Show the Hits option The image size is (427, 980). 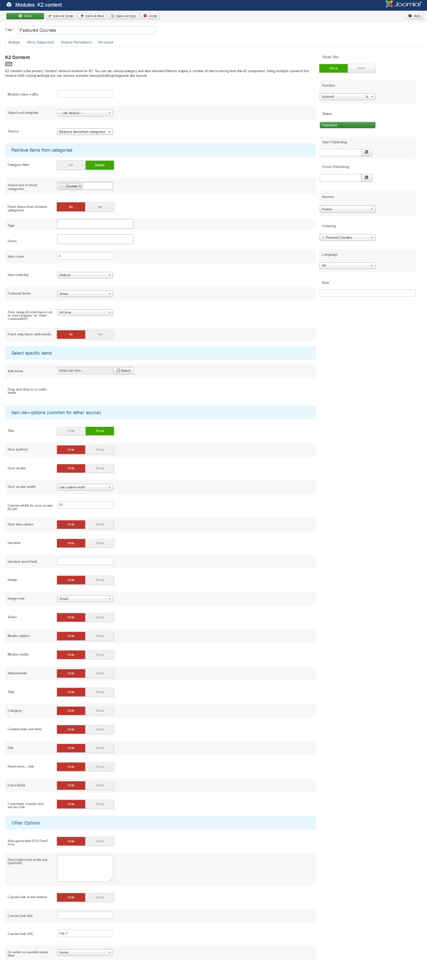100,748
